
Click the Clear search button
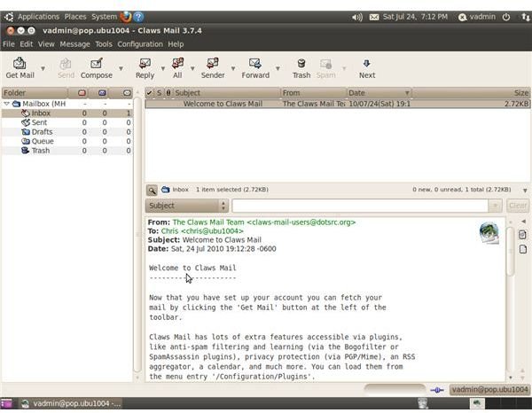pos(518,206)
